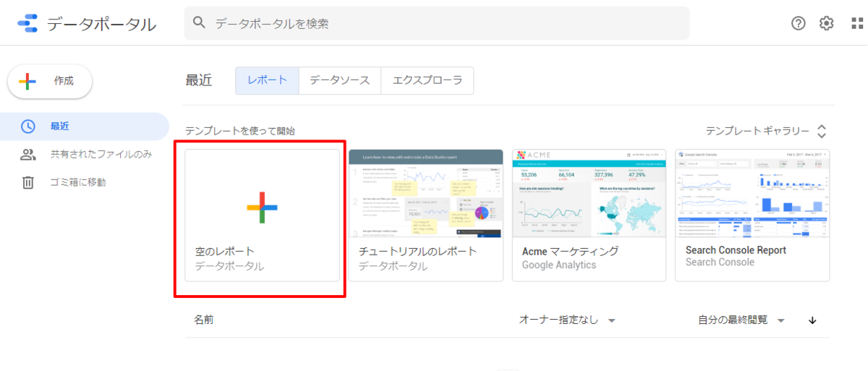
Task: Click the search magnifier icon
Action: (200, 23)
